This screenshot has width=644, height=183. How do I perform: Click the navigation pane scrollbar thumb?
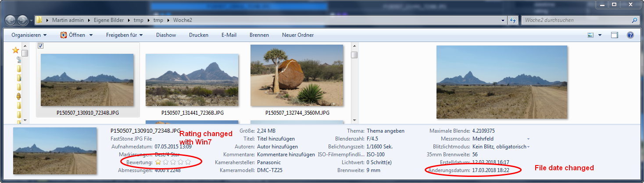pyautogui.click(x=25, y=53)
